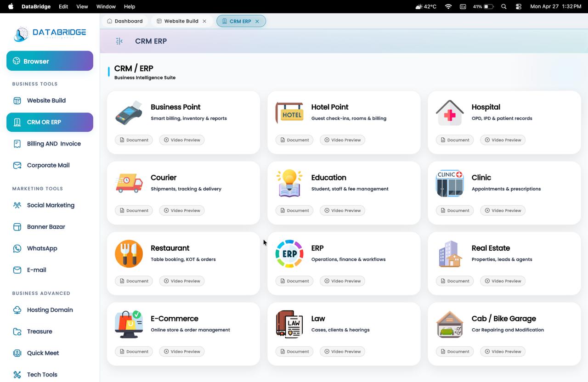Click the Hospital house-cross icon
Viewport: 588px width, 382px height.
click(450, 112)
